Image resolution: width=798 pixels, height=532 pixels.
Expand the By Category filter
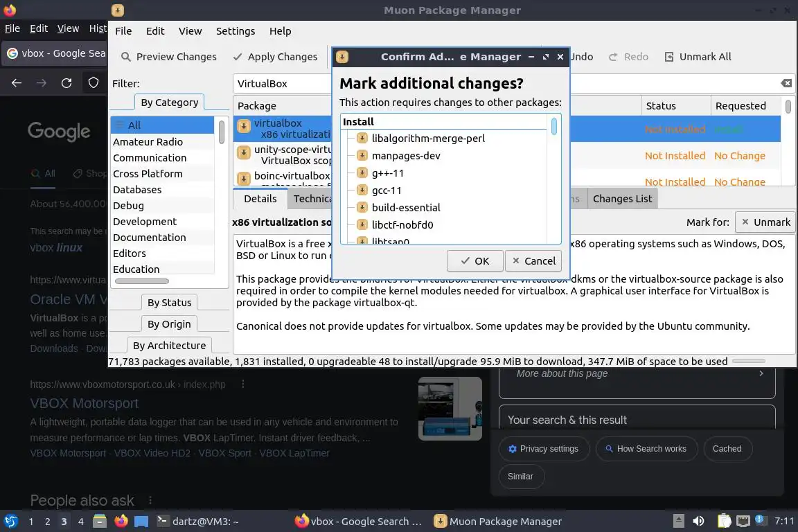170,103
